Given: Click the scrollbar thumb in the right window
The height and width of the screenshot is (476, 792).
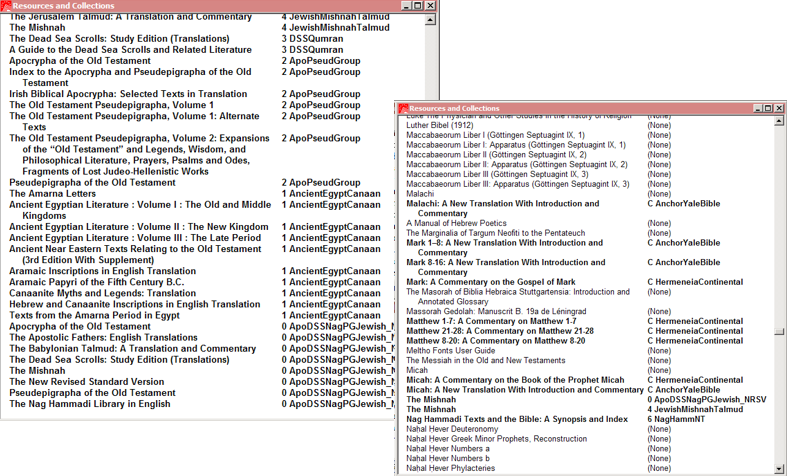Looking at the screenshot, I should [x=779, y=331].
